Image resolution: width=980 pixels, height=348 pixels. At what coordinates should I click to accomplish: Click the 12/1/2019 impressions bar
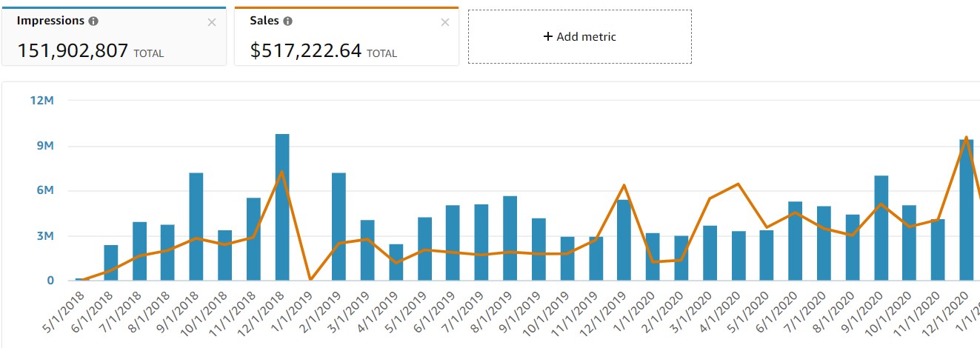pos(624,241)
